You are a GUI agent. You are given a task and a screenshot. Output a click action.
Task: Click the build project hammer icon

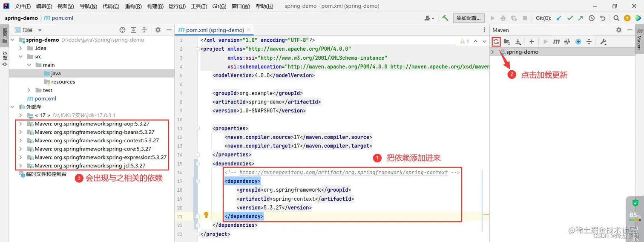(x=445, y=18)
